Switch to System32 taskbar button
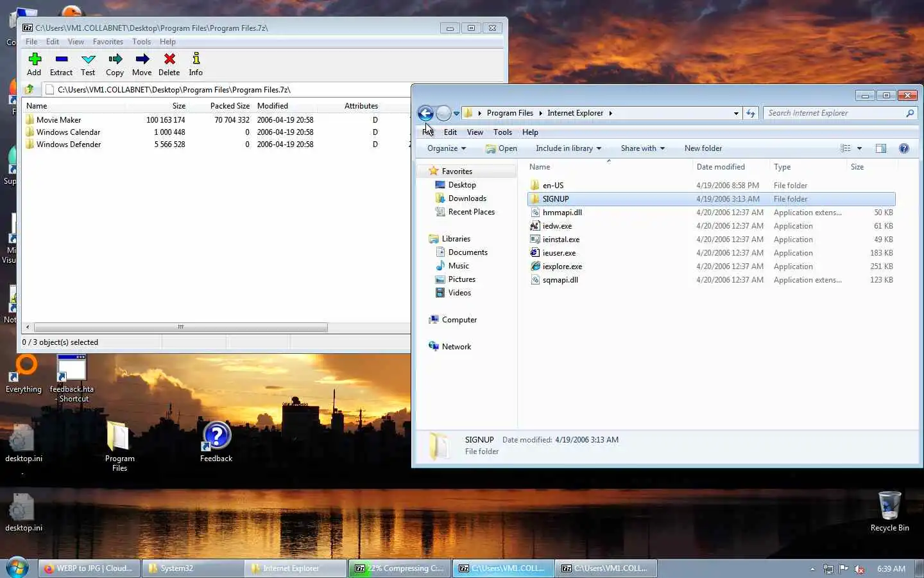Image resolution: width=924 pixels, height=578 pixels. (193, 568)
